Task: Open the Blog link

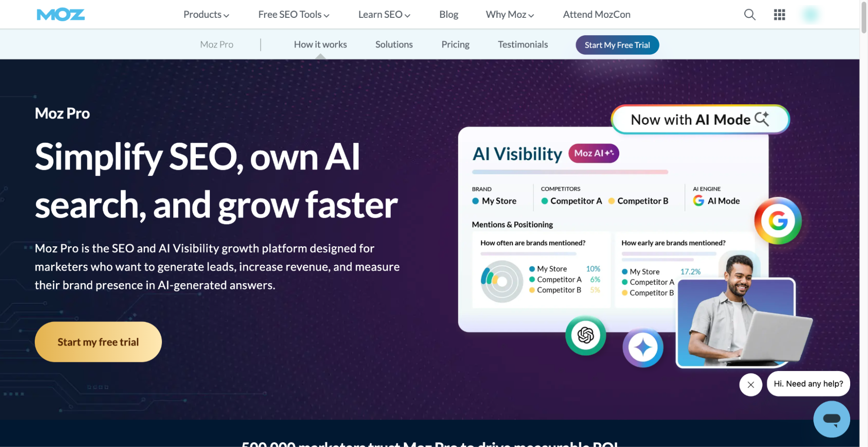Action: (x=449, y=15)
